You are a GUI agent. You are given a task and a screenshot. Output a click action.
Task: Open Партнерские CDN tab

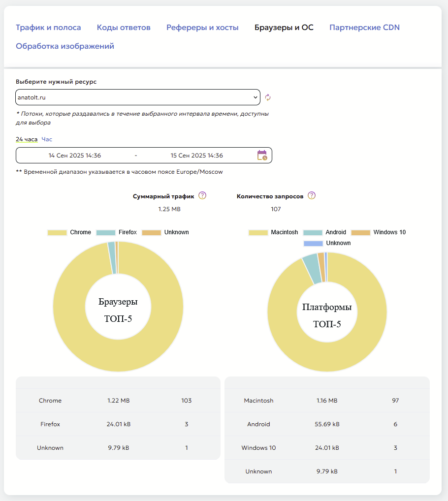(364, 28)
